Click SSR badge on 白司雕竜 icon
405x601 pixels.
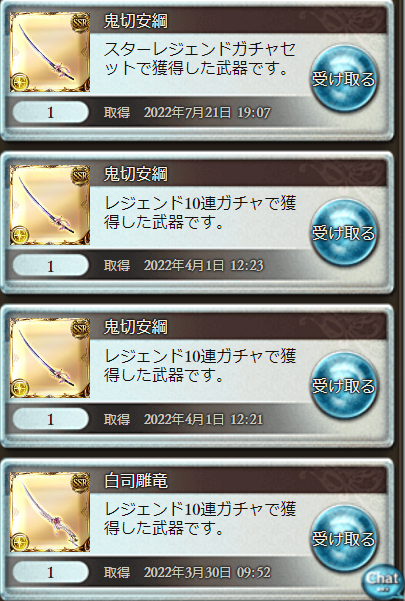[x=80, y=482]
